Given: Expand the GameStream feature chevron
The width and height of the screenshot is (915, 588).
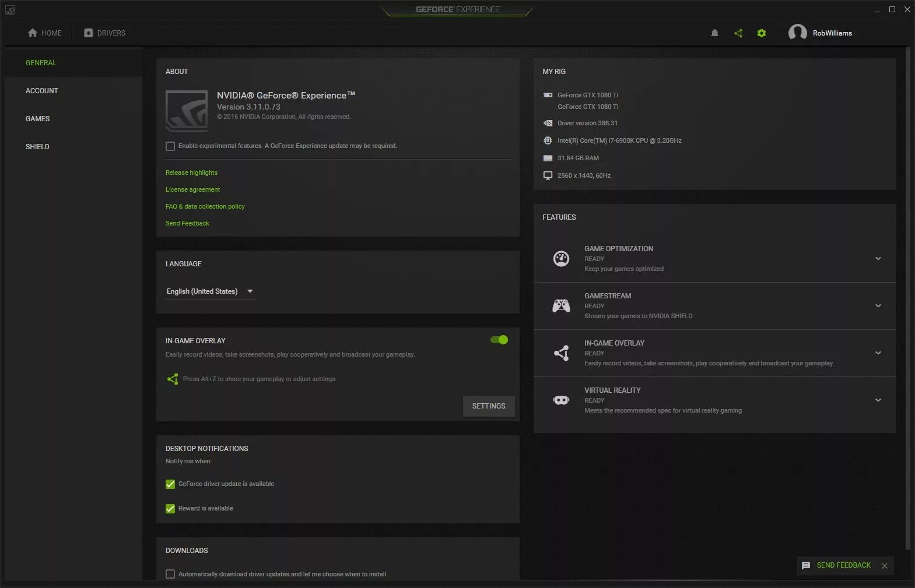Looking at the screenshot, I should point(878,305).
